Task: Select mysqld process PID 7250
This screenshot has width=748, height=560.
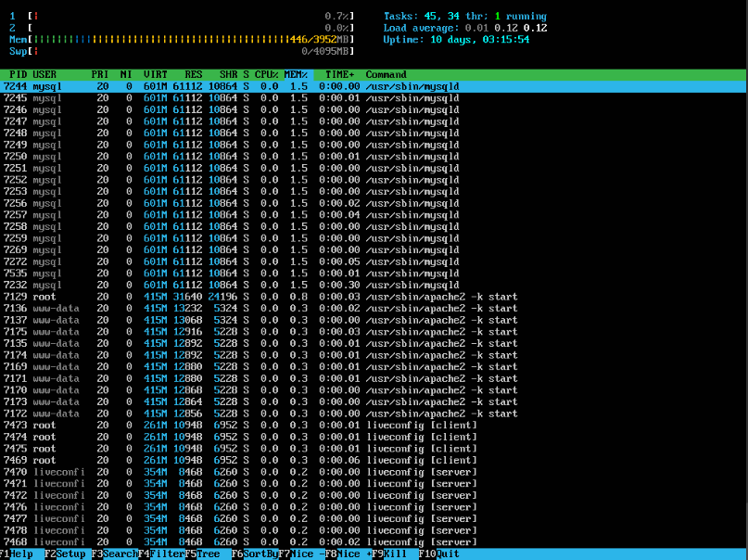Action: pyautogui.click(x=374, y=157)
